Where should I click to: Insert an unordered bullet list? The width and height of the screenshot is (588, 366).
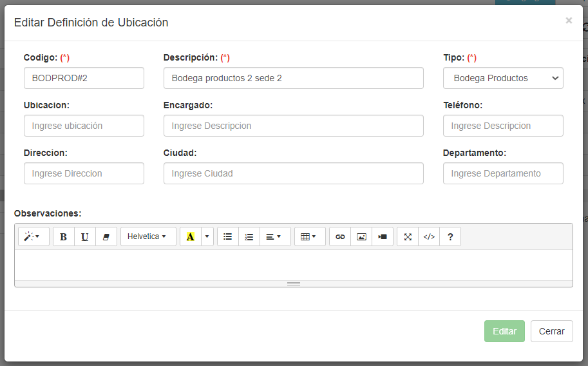[227, 236]
